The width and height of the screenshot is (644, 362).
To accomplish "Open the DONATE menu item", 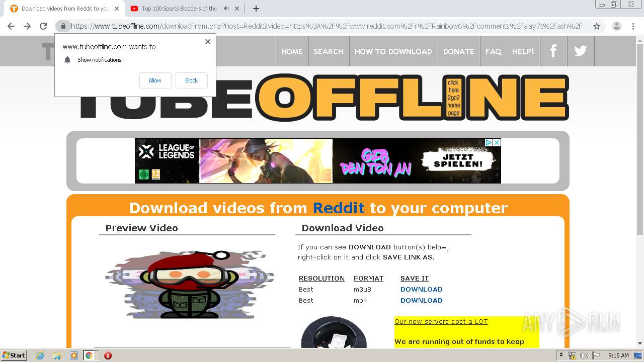I will click(458, 51).
